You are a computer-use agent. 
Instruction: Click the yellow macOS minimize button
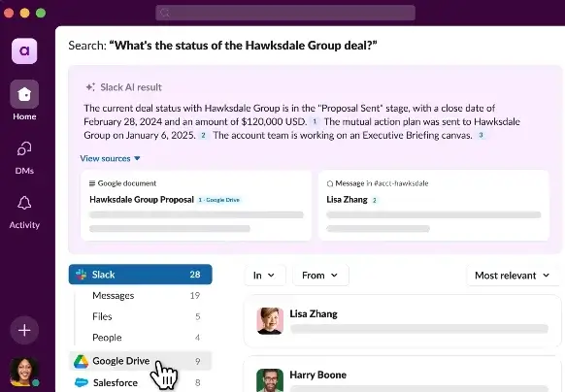(x=24, y=13)
